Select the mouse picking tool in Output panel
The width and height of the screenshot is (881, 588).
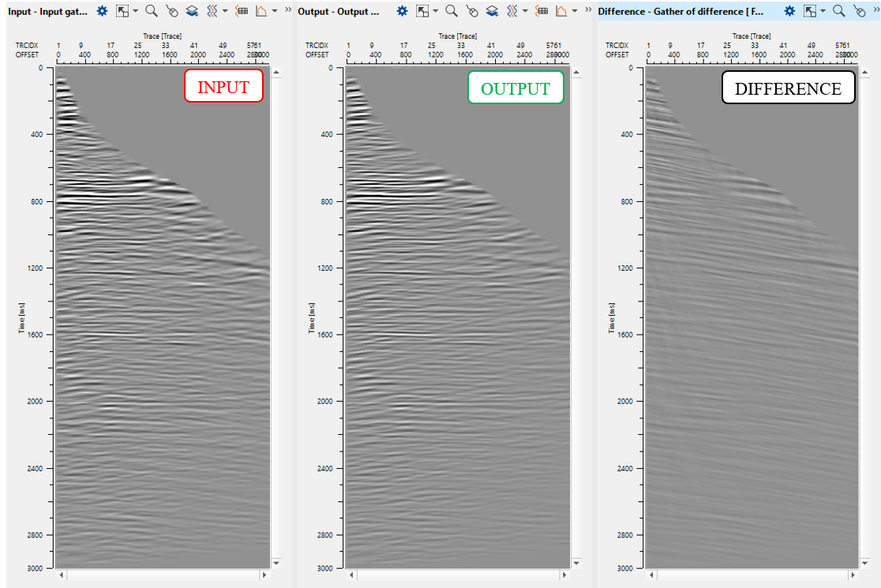pos(471,12)
